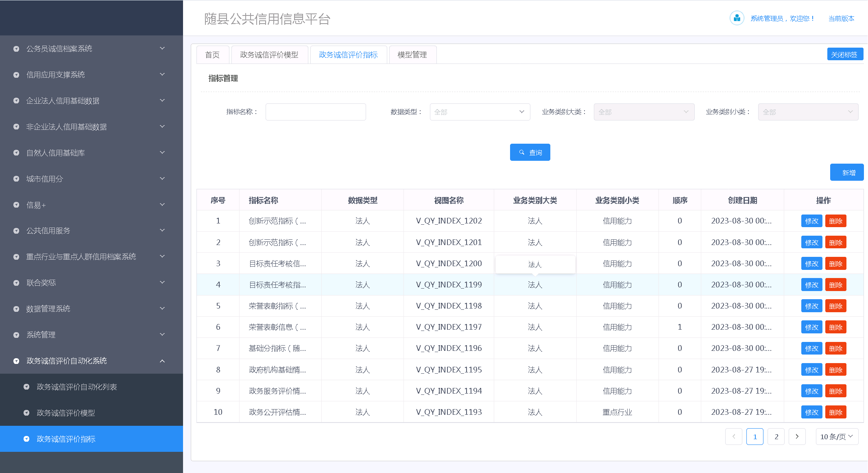Click the user avatar icon in header
868x473 pixels.
point(737,18)
